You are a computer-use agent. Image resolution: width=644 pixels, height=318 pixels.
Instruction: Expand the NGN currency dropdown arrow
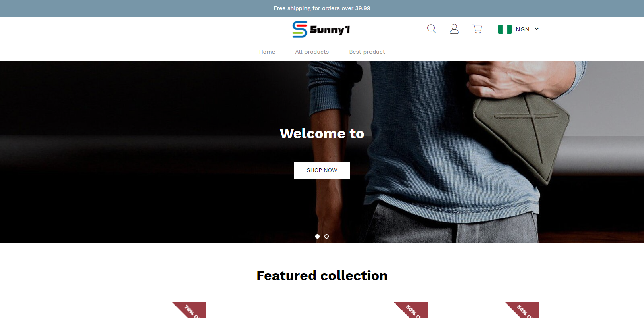537,29
